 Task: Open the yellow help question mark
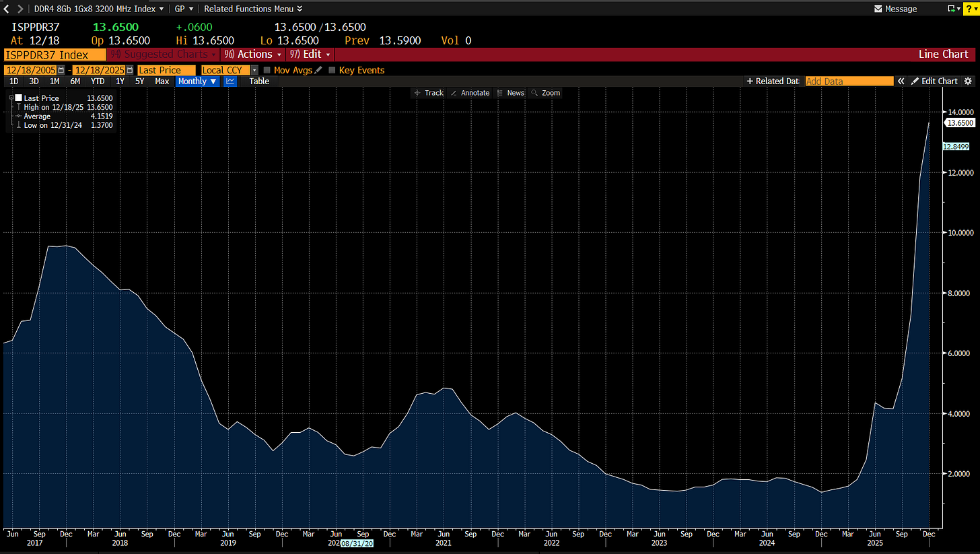click(x=971, y=8)
